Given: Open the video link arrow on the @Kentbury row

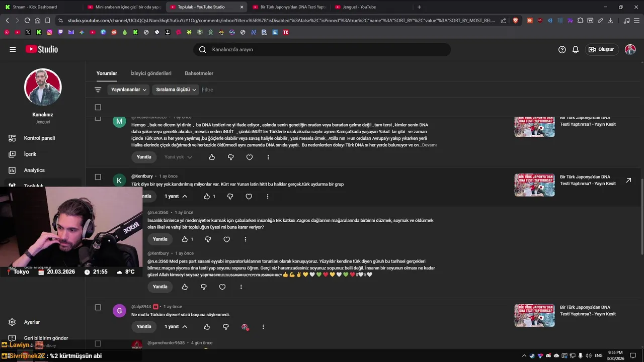Looking at the screenshot, I should pos(628,180).
